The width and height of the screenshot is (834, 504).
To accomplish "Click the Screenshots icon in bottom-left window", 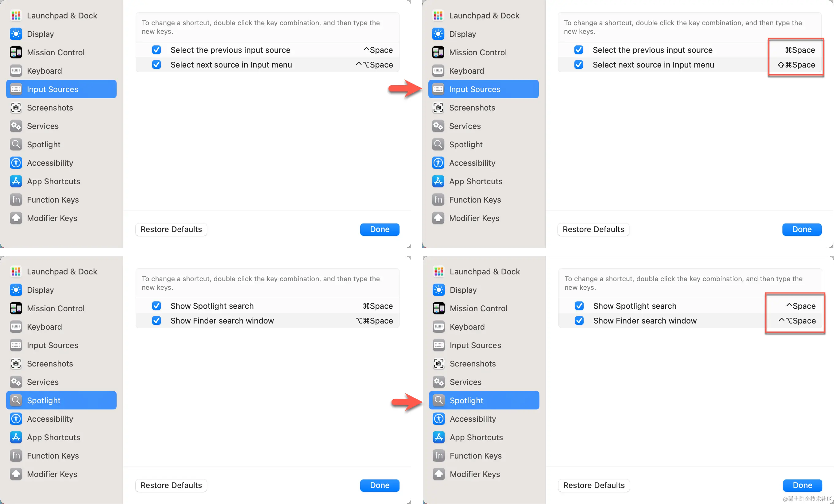I will (x=16, y=363).
